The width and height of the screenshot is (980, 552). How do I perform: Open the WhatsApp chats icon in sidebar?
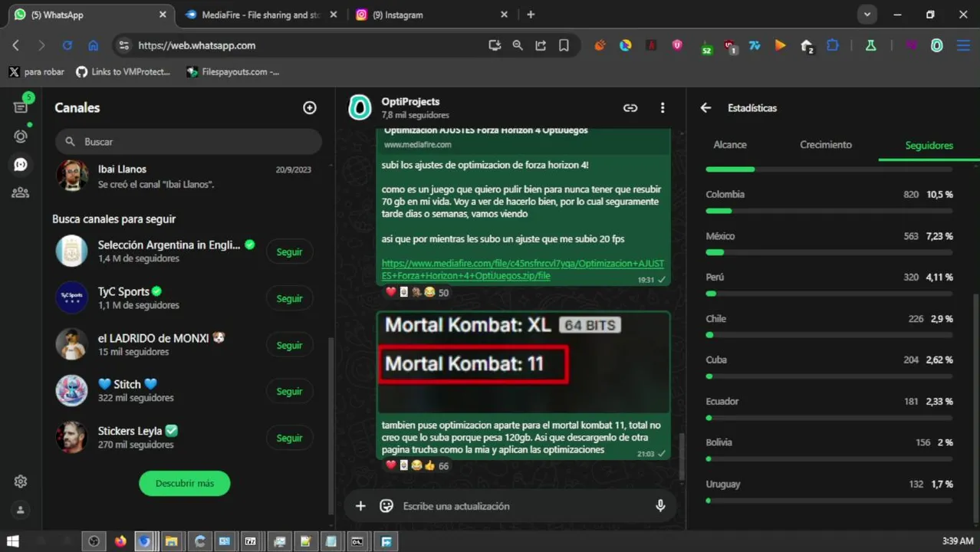tap(21, 107)
